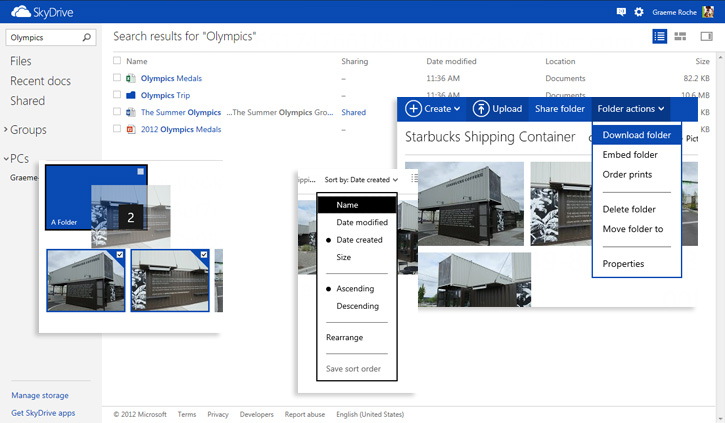Click the SkyDrive cloud logo
The image size is (725, 423).
pos(19,12)
